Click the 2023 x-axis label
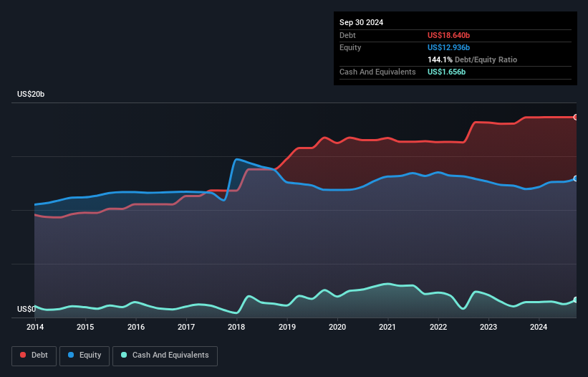The width and height of the screenshot is (588, 377). (x=488, y=327)
